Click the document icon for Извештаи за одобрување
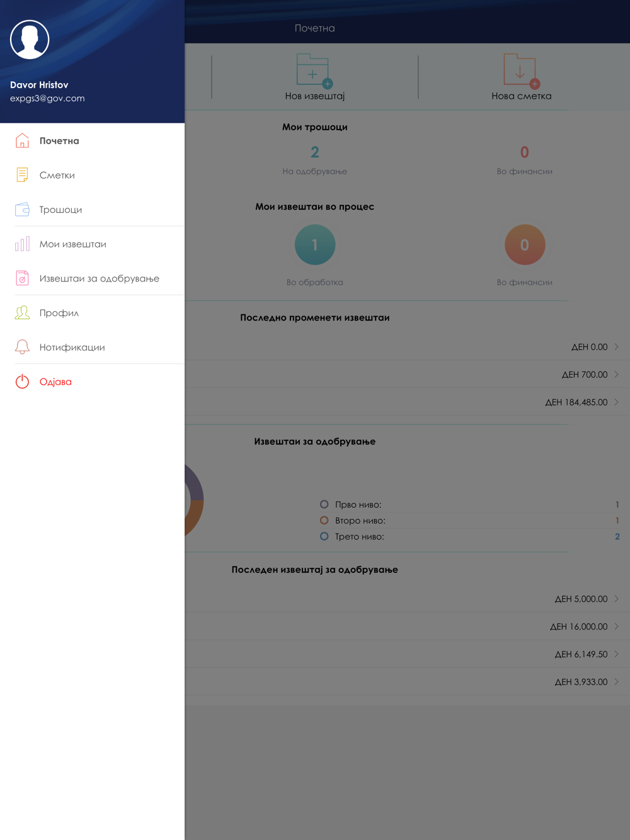This screenshot has width=630, height=840. pos(22,278)
